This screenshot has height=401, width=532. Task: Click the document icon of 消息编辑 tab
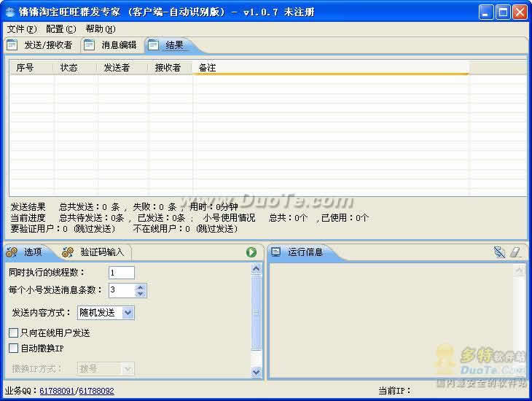click(x=89, y=44)
